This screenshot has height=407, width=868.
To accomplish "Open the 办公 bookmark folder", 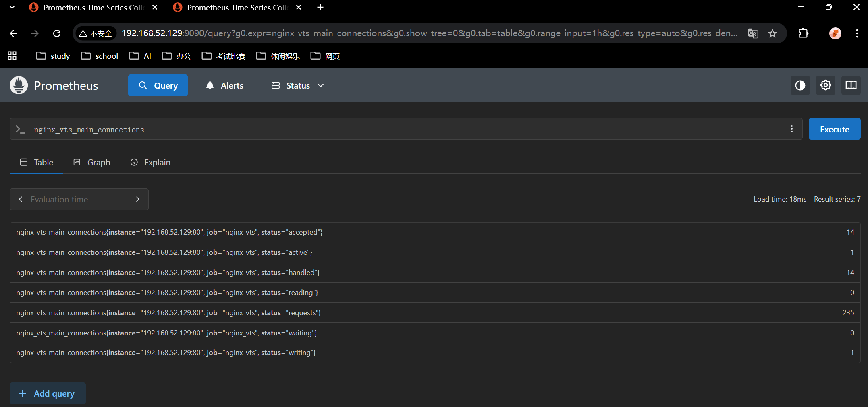I will coord(177,56).
